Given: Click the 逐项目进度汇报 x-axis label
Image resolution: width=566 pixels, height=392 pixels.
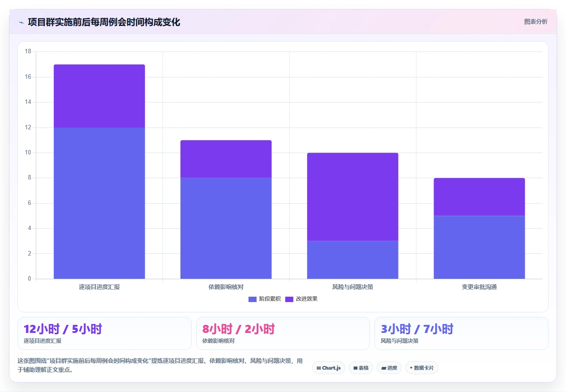Looking at the screenshot, I should [99, 287].
